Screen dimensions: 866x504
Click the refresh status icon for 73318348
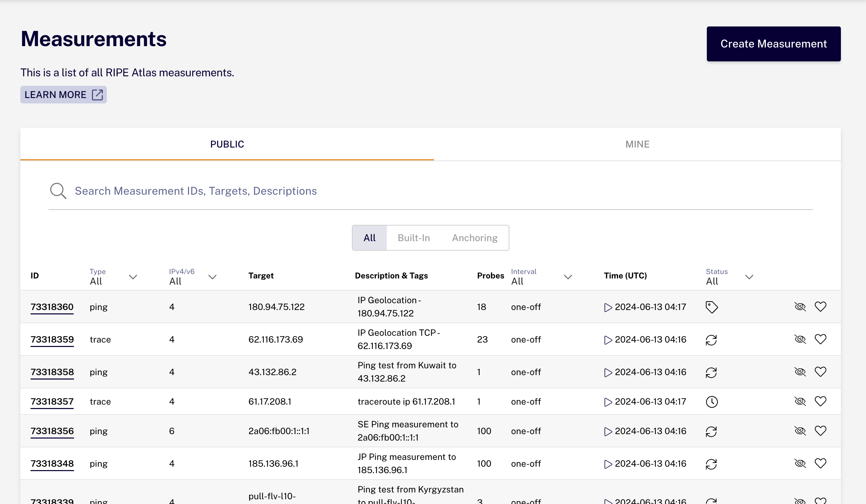(711, 464)
